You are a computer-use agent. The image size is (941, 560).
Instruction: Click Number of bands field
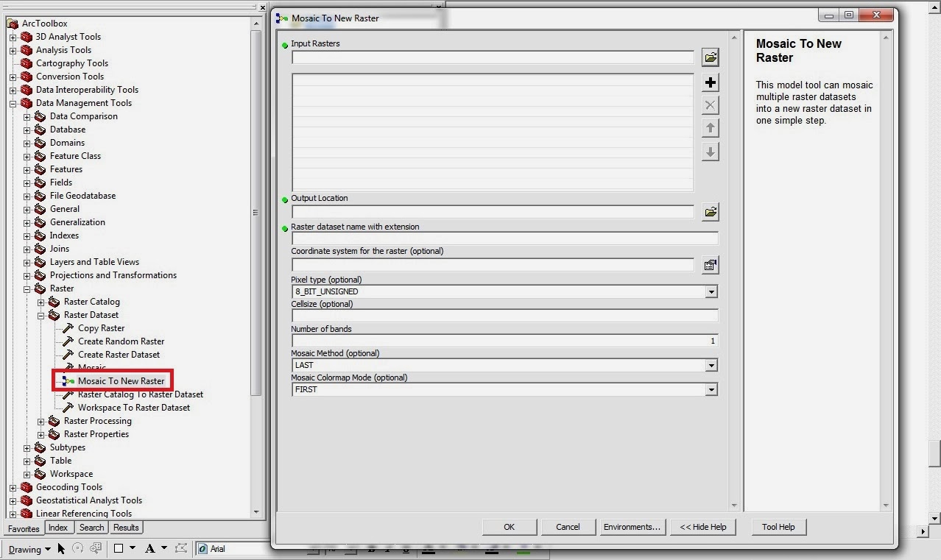pyautogui.click(x=504, y=341)
